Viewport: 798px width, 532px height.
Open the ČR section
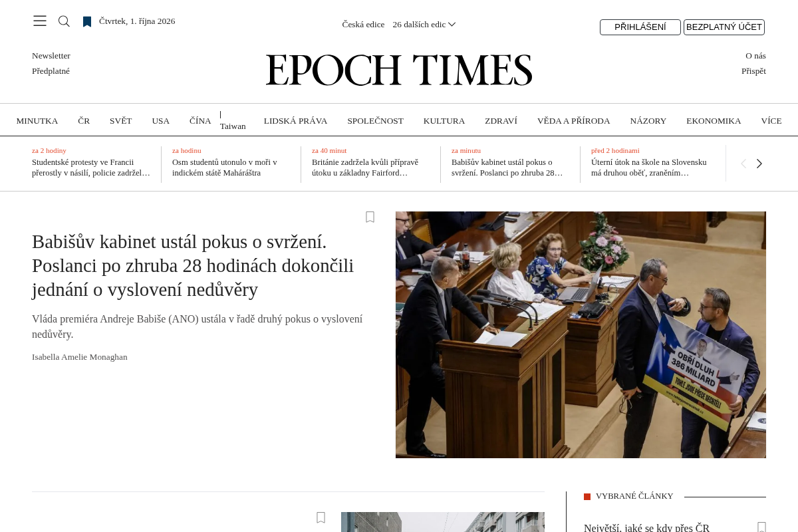84,121
